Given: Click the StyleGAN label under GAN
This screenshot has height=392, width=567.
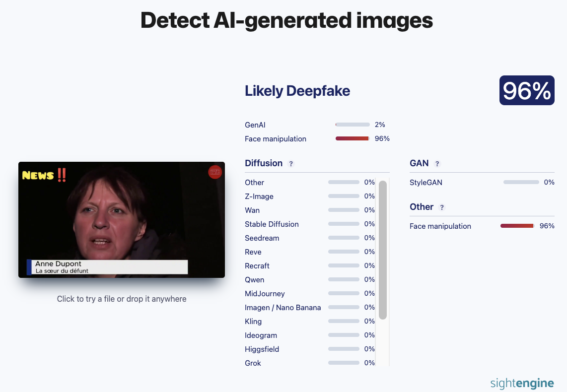Looking at the screenshot, I should [425, 183].
